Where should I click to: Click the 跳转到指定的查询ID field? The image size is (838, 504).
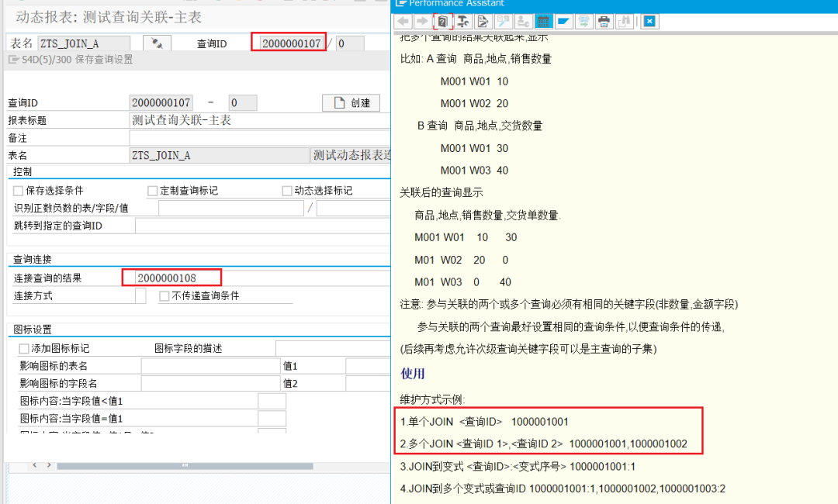pos(263,226)
